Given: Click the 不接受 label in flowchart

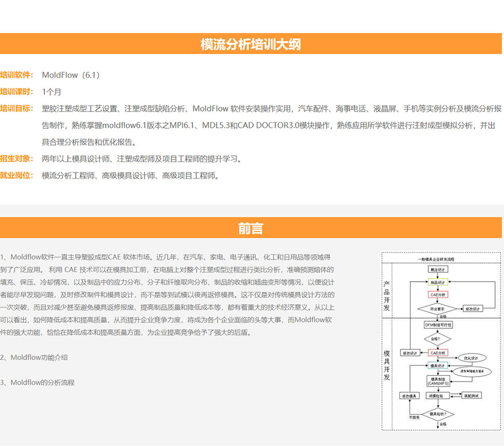Looking at the screenshot, I should tap(414, 417).
